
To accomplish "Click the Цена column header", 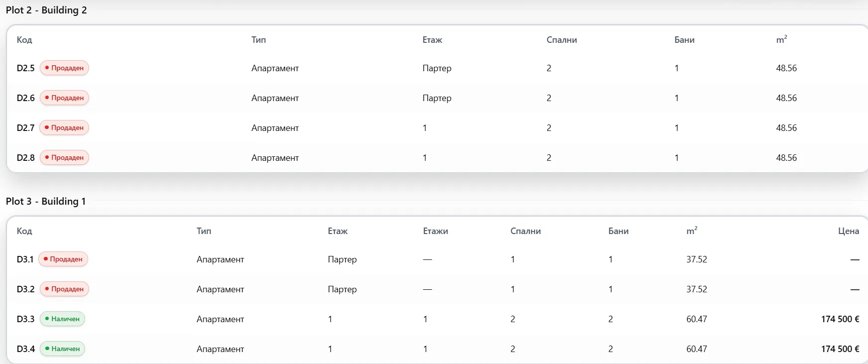I will coord(849,231).
